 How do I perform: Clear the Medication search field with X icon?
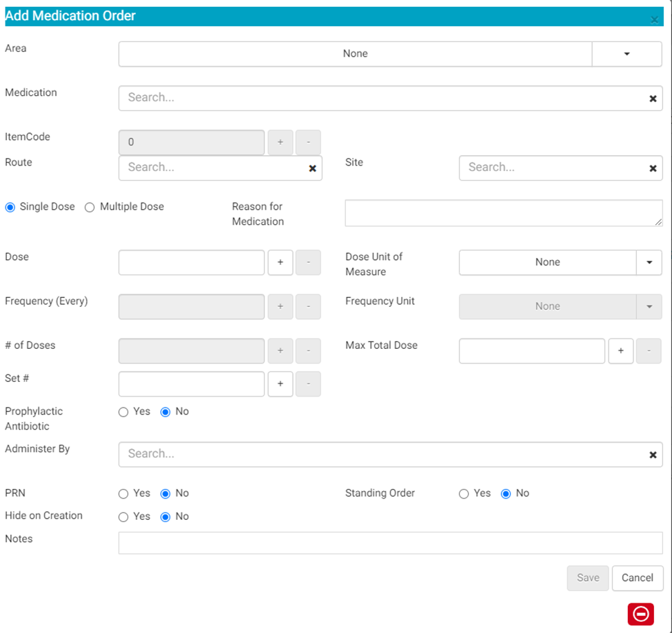click(x=653, y=99)
